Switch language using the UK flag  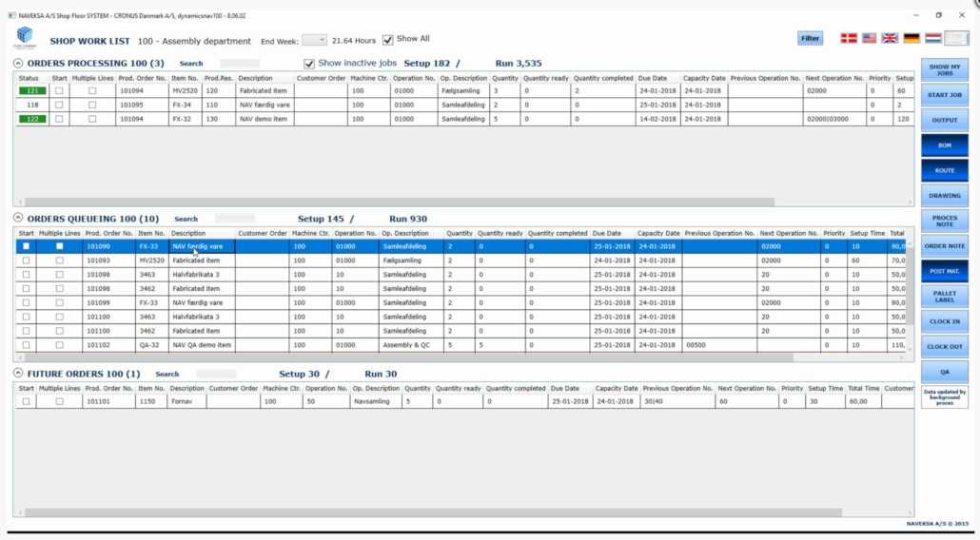890,38
